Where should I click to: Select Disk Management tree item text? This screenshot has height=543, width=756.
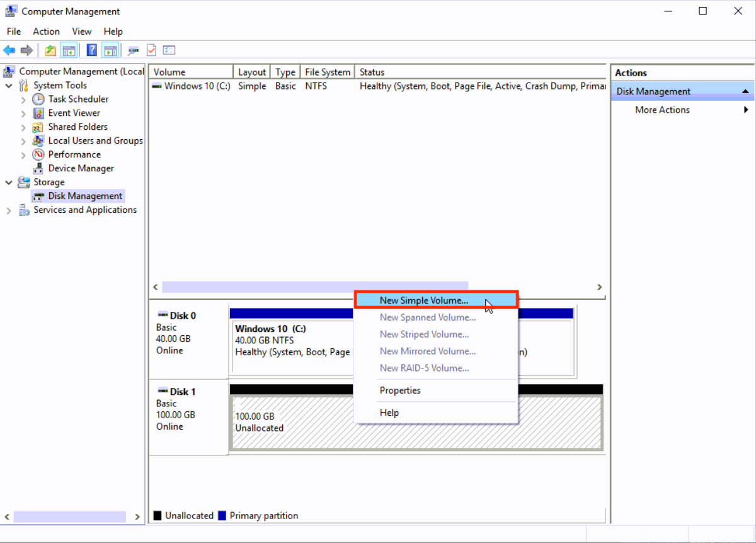point(85,196)
